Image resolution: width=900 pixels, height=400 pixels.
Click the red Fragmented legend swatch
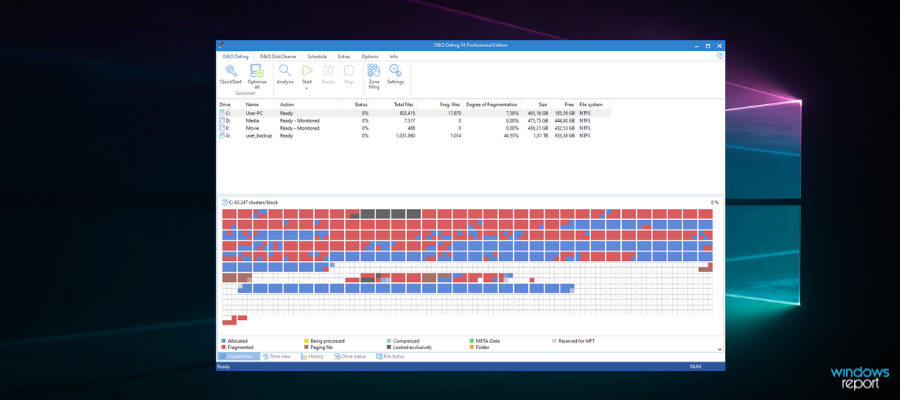coord(224,348)
